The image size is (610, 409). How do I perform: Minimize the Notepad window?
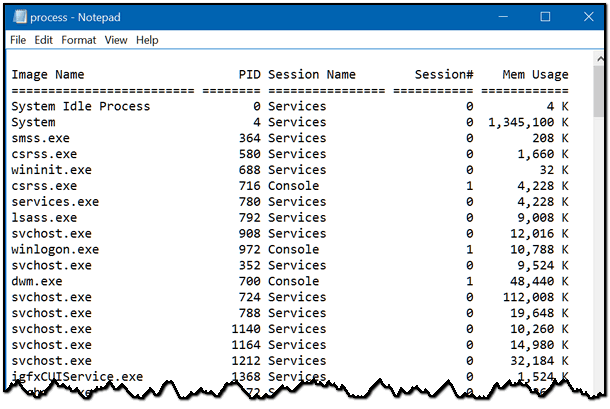click(x=503, y=17)
